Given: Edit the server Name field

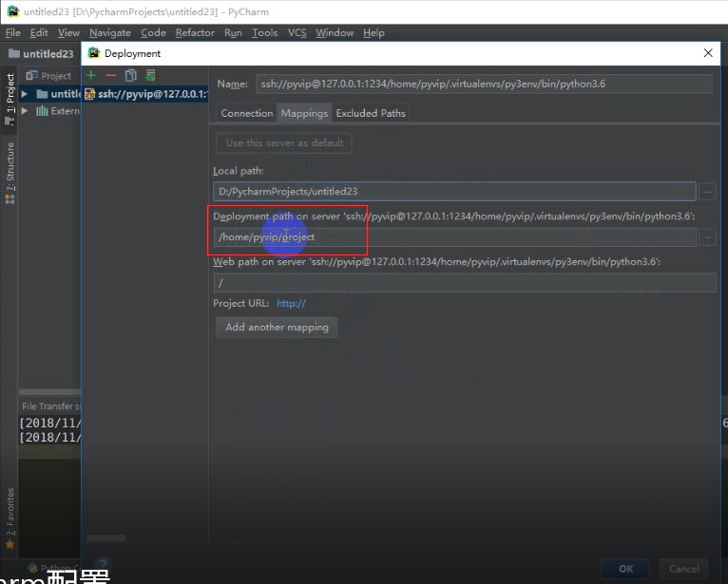Looking at the screenshot, I should [484, 84].
